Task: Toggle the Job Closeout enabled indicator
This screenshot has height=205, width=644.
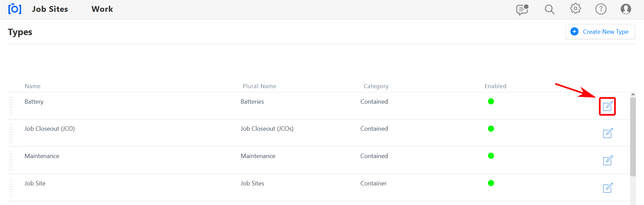Action: point(491,129)
